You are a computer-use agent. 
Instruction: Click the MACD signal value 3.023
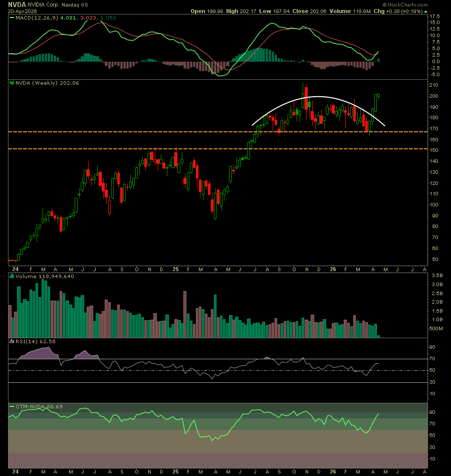click(x=88, y=18)
